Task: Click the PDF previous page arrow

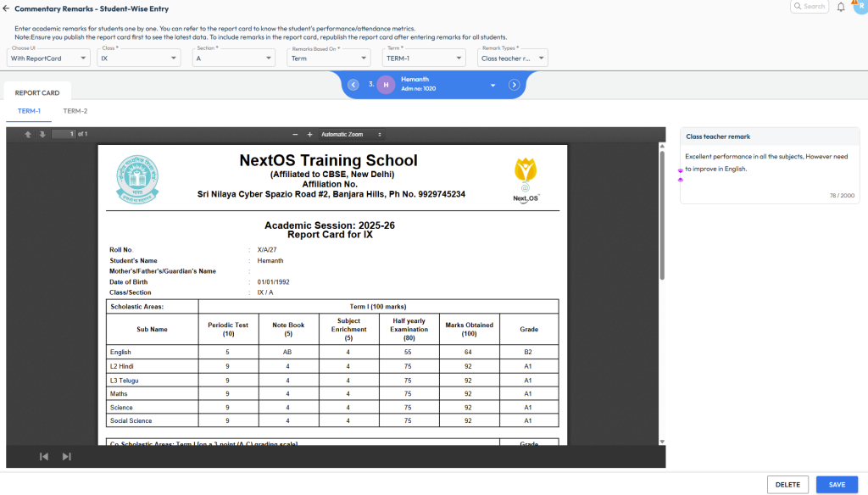Action: click(28, 134)
